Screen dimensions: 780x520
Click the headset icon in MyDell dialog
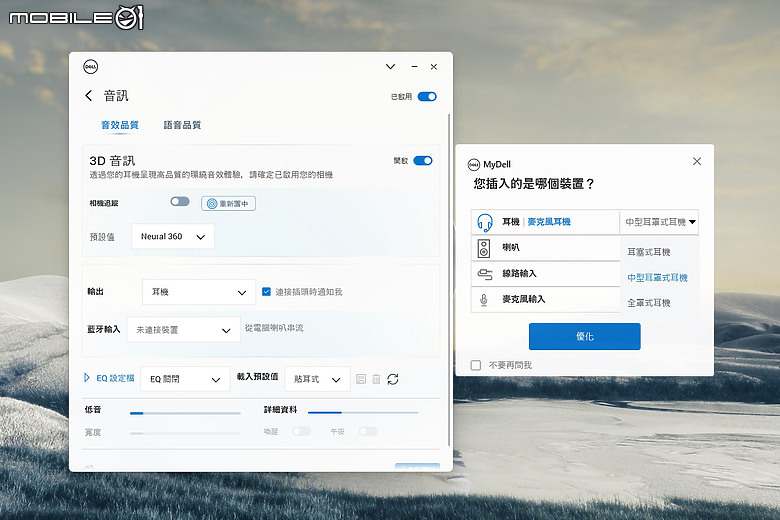click(485, 222)
